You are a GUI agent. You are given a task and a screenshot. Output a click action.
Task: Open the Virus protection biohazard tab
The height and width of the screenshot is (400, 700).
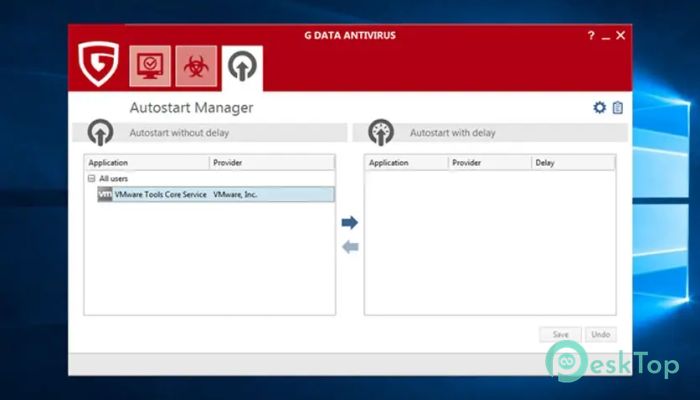pyautogui.click(x=196, y=66)
